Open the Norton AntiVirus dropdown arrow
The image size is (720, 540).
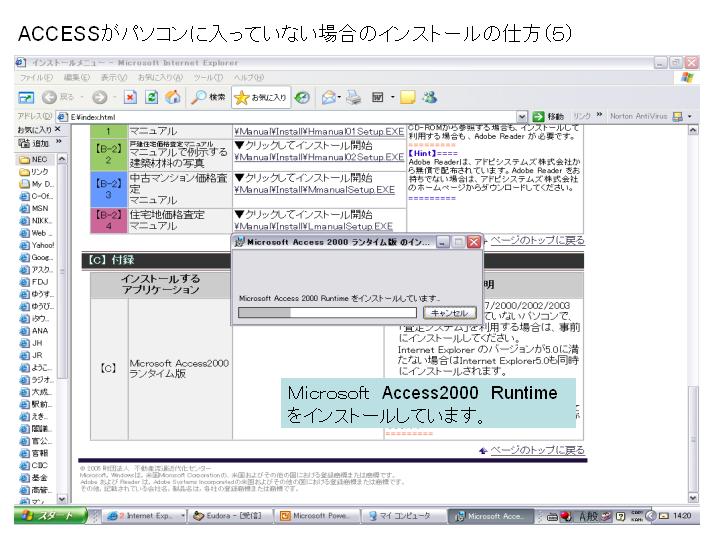(690, 117)
